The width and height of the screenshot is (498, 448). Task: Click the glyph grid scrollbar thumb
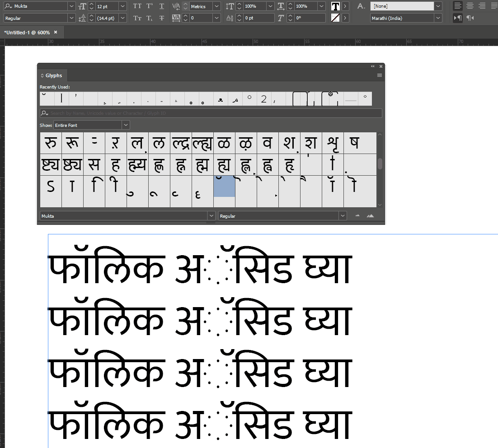coord(380,164)
